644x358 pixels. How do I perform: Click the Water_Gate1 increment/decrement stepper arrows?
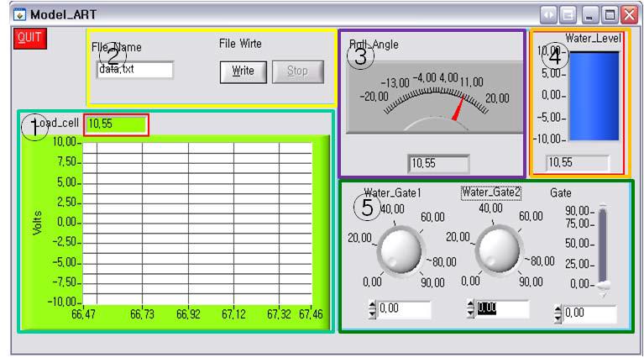tap(373, 311)
